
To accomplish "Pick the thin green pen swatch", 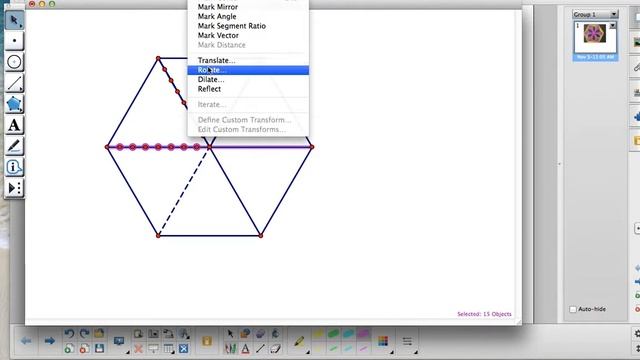I will pos(333,348).
